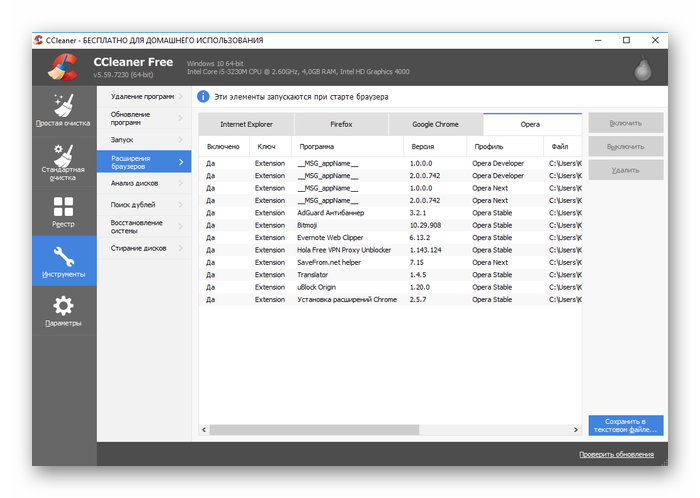The height and width of the screenshot is (498, 700).
Task: Switch to the Internet Explorer tab
Action: click(x=246, y=124)
